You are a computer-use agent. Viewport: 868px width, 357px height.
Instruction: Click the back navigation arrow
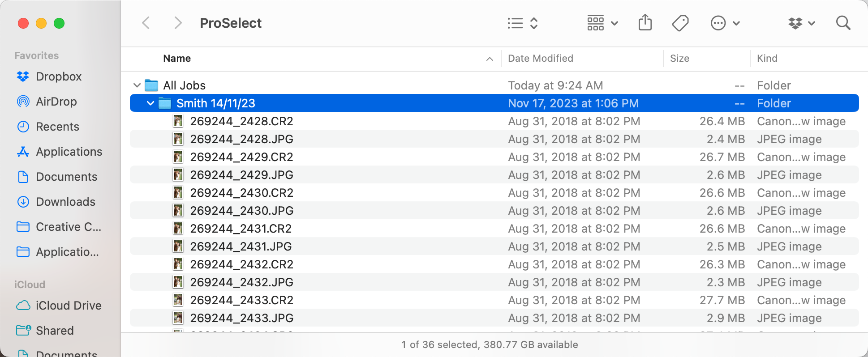(146, 23)
